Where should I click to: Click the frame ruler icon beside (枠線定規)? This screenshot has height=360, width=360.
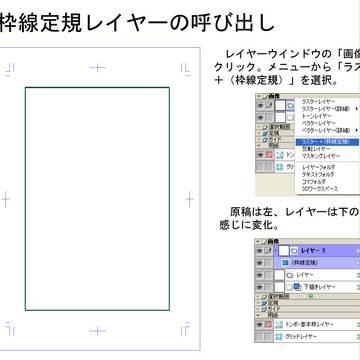coord(285,263)
